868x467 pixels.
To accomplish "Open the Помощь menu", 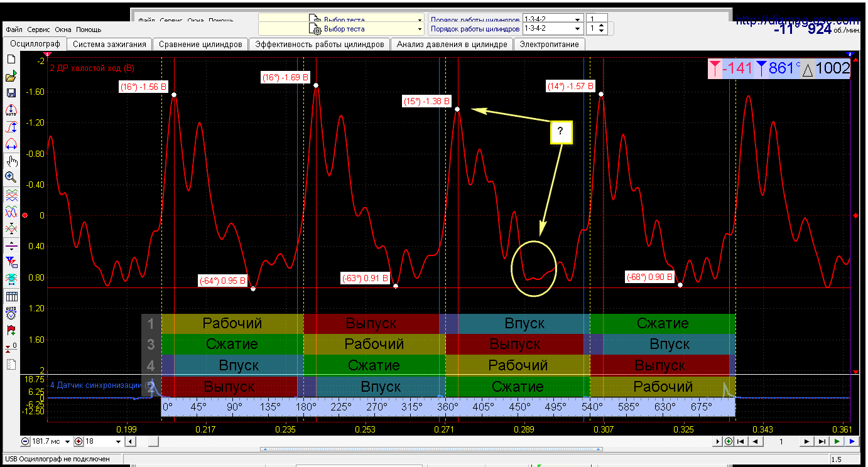I will [89, 30].
